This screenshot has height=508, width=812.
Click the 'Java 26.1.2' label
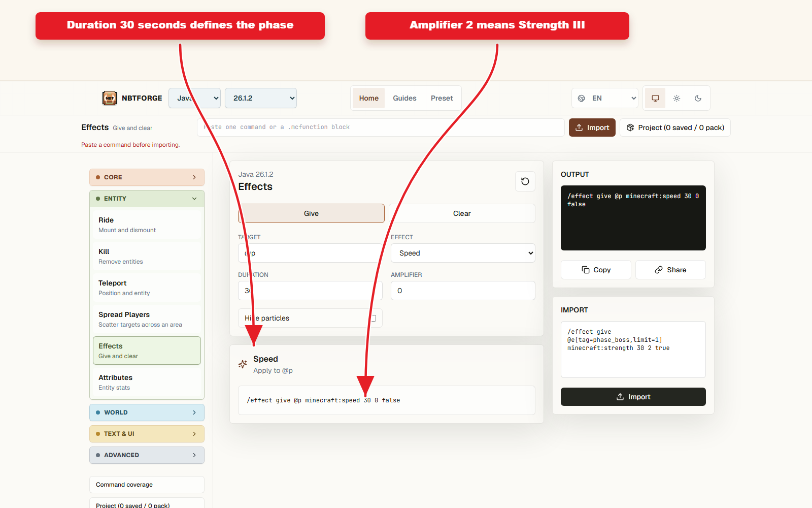(256, 174)
